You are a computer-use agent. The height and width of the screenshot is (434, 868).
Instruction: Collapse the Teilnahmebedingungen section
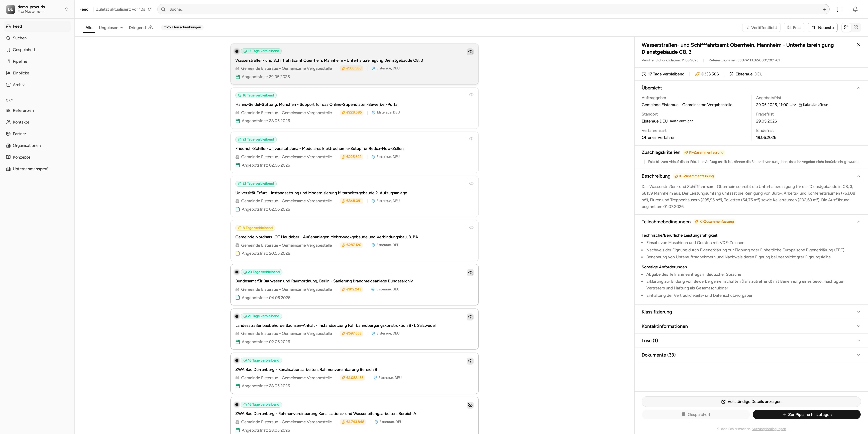tap(858, 222)
